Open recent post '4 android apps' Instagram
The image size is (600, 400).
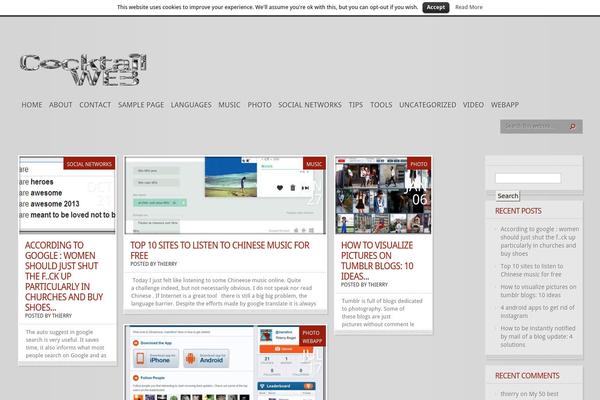click(537, 312)
